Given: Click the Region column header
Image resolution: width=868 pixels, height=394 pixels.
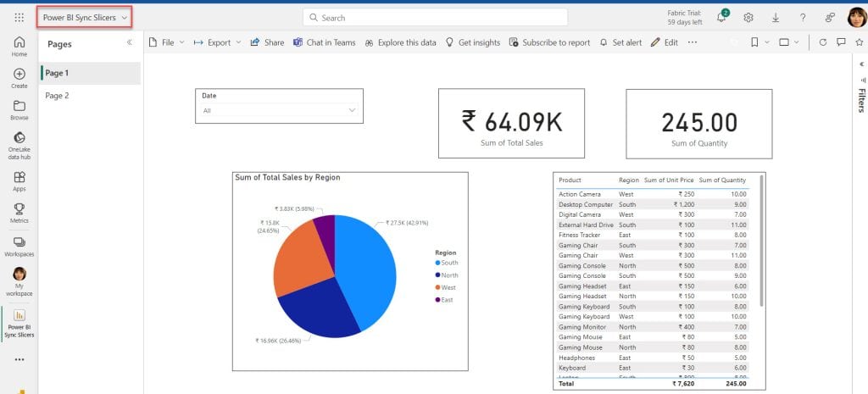Looking at the screenshot, I should 629,180.
